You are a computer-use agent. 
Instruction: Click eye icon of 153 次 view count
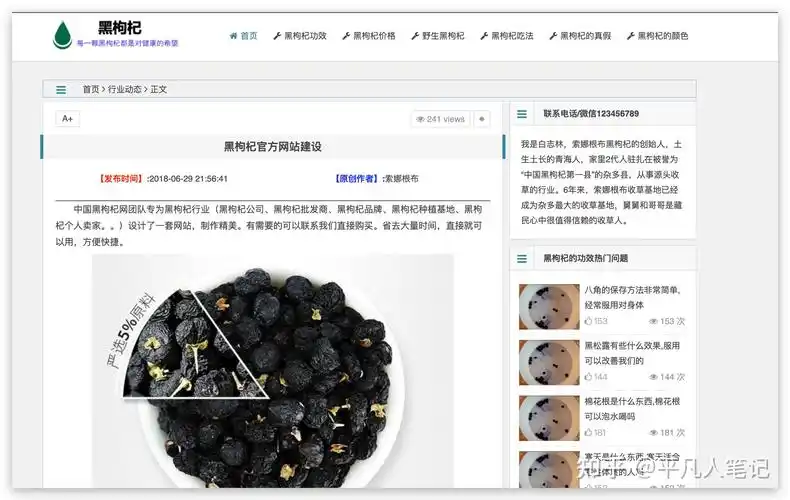pyautogui.click(x=653, y=322)
